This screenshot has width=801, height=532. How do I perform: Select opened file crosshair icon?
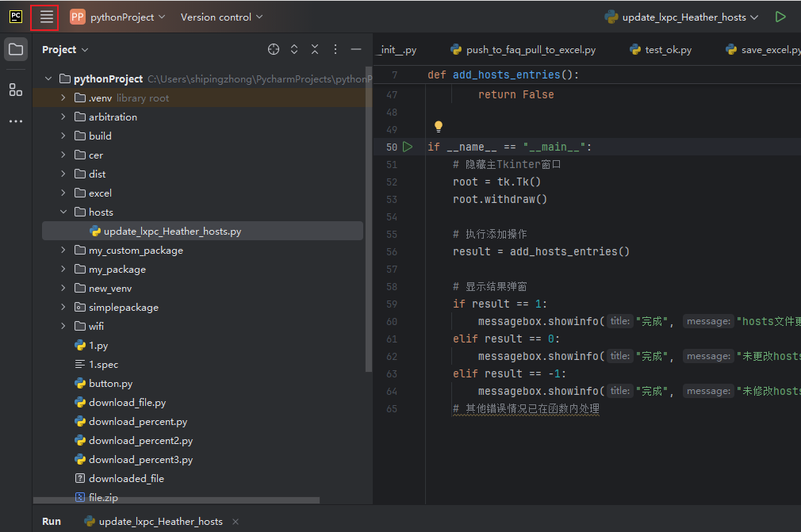click(x=274, y=49)
